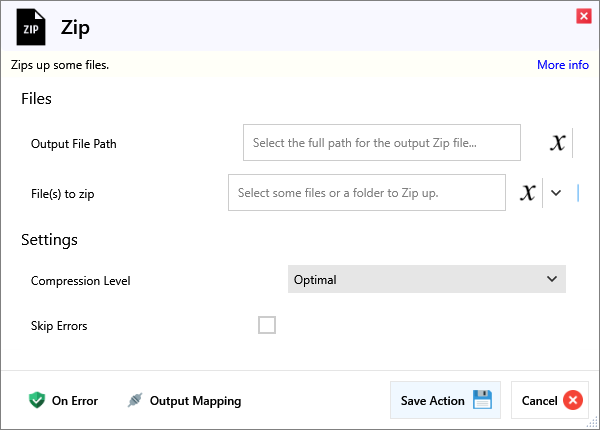Focus the Output File Path text field
This screenshot has height=430, width=600.
pos(381,143)
